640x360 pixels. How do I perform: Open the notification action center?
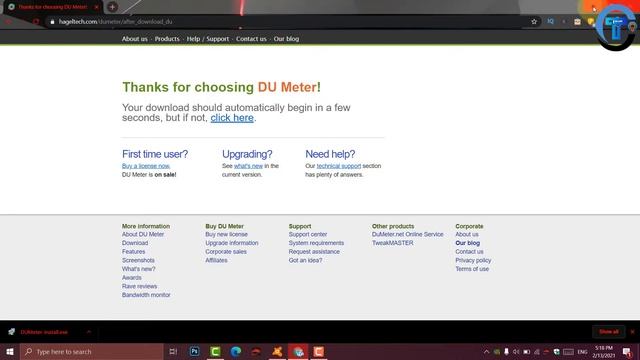click(627, 352)
